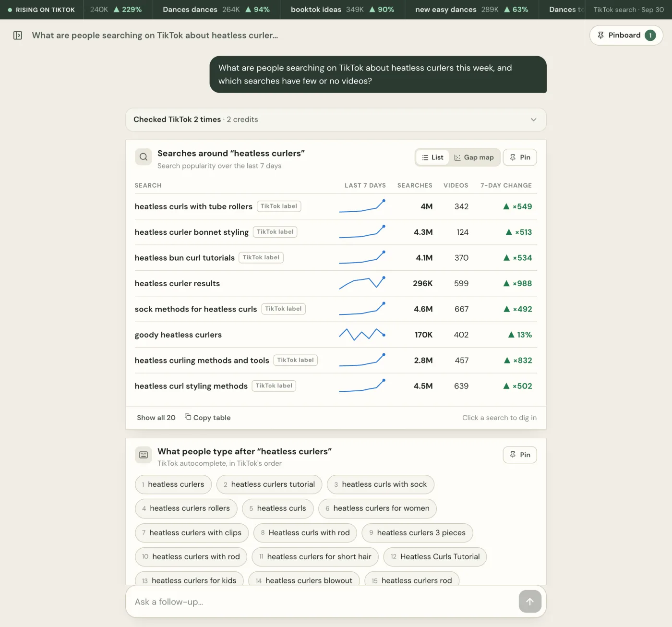Screen dimensions: 672x627
Task: Sort by the 7-DAY CHANGE column header
Action: (x=506, y=185)
